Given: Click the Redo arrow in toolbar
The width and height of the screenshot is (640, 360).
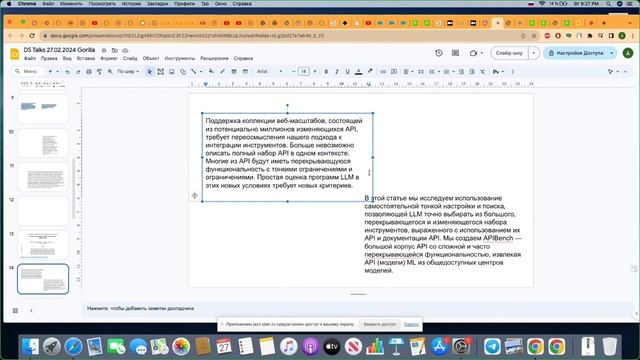Looking at the screenshot, I should 78,71.
